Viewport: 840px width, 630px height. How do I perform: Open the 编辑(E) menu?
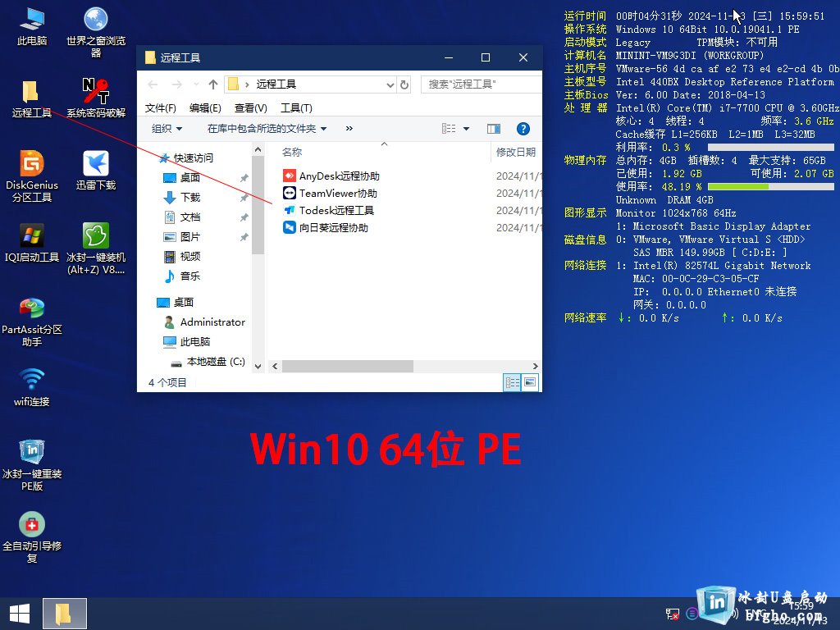[x=205, y=107]
